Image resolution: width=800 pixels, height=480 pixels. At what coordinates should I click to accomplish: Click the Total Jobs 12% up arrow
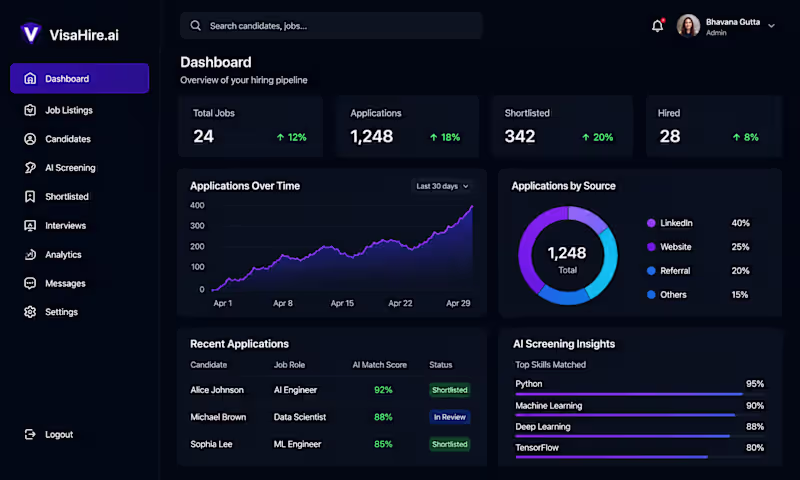(x=280, y=137)
